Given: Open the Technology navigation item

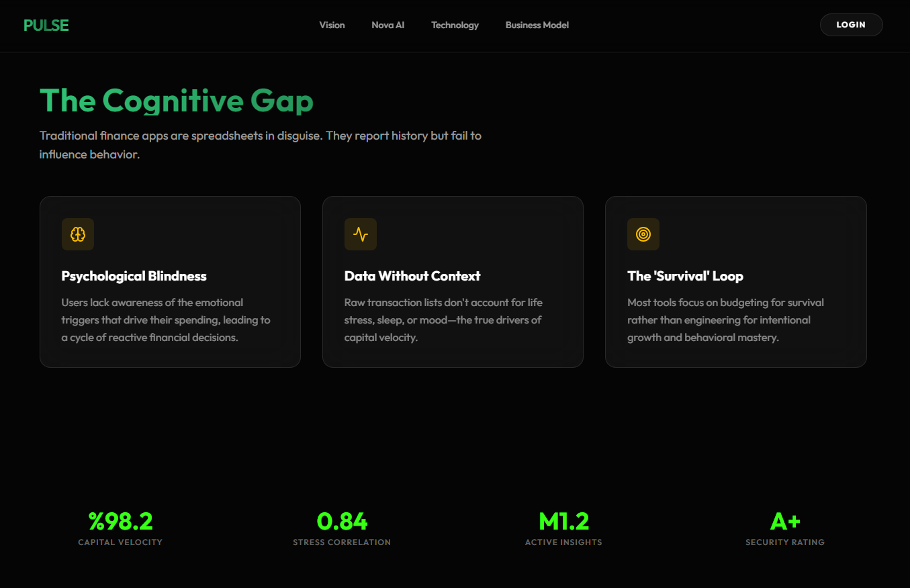Looking at the screenshot, I should (455, 25).
